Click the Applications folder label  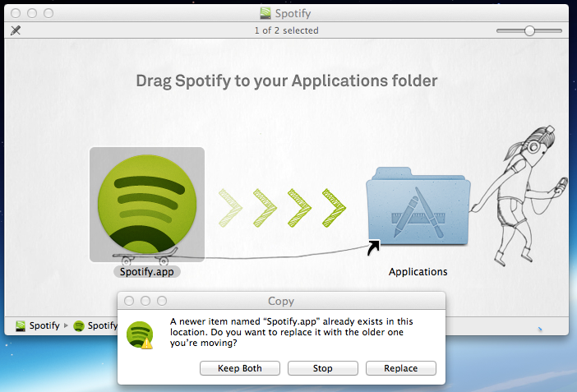(x=418, y=272)
